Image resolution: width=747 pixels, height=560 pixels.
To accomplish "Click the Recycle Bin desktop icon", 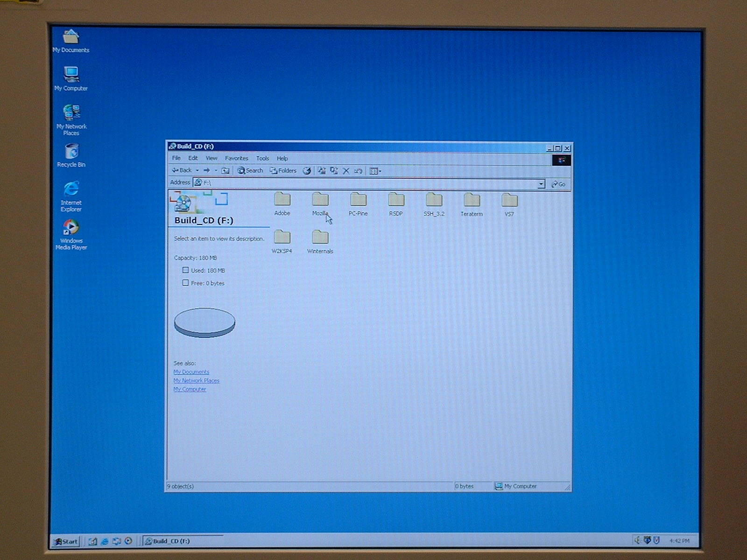I will click(71, 152).
